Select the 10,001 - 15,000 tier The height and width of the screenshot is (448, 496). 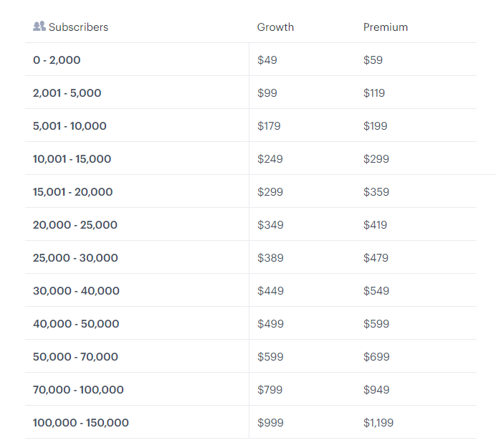(x=72, y=159)
